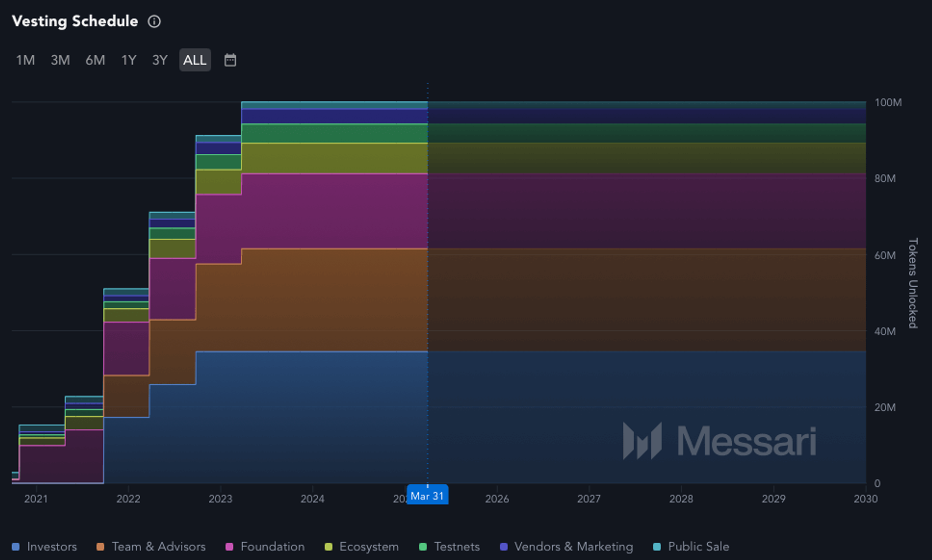This screenshot has width=932, height=560.
Task: Toggle the Investors legend series
Action: (x=44, y=547)
